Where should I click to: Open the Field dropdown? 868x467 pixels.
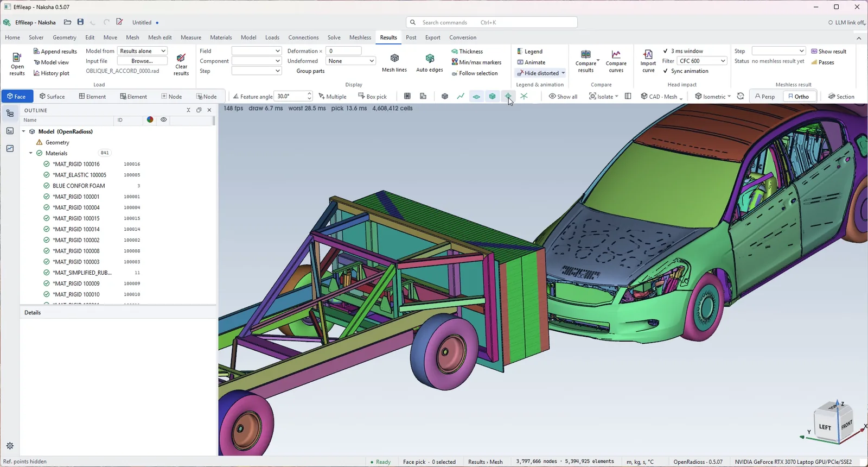point(256,51)
